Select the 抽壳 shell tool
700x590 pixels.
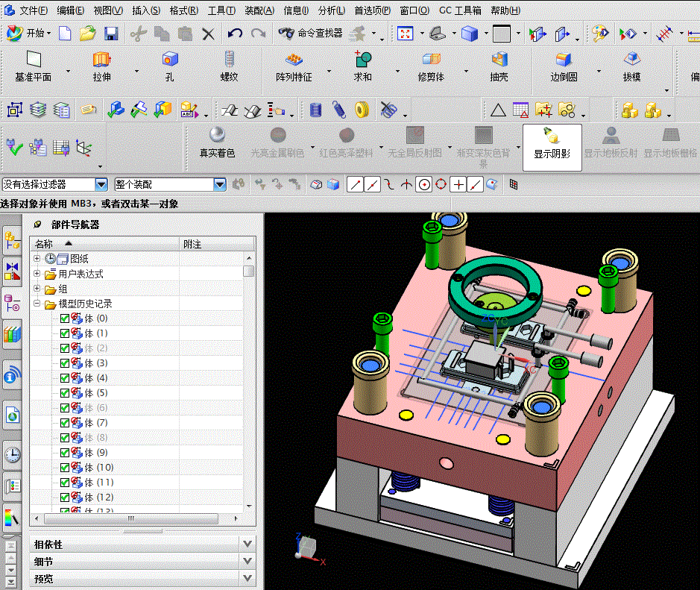[499, 66]
